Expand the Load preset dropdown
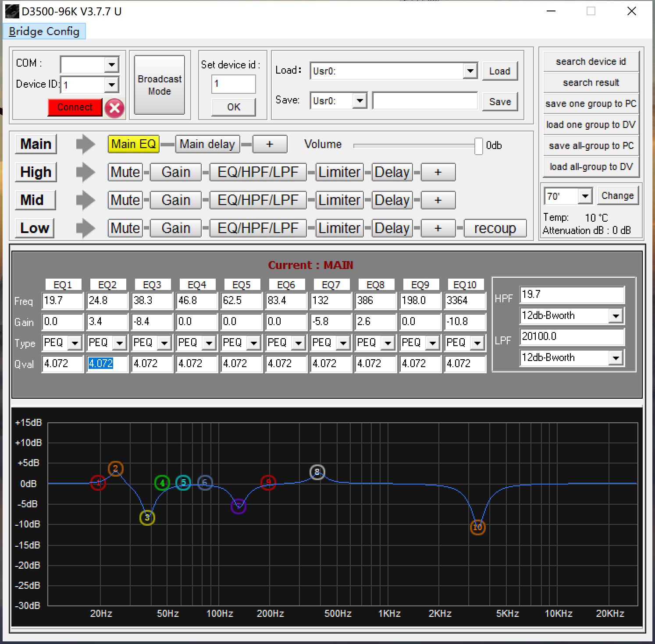Viewport: 655px width, 644px height. pos(470,71)
